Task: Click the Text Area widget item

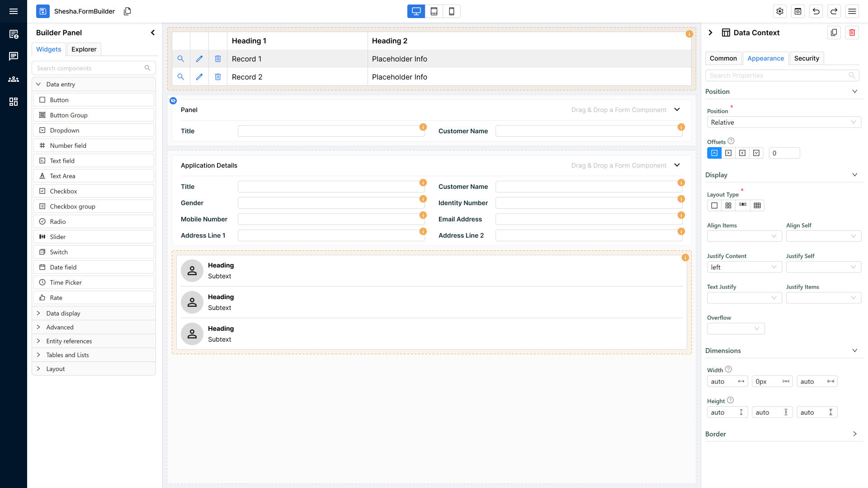Action: tap(62, 176)
